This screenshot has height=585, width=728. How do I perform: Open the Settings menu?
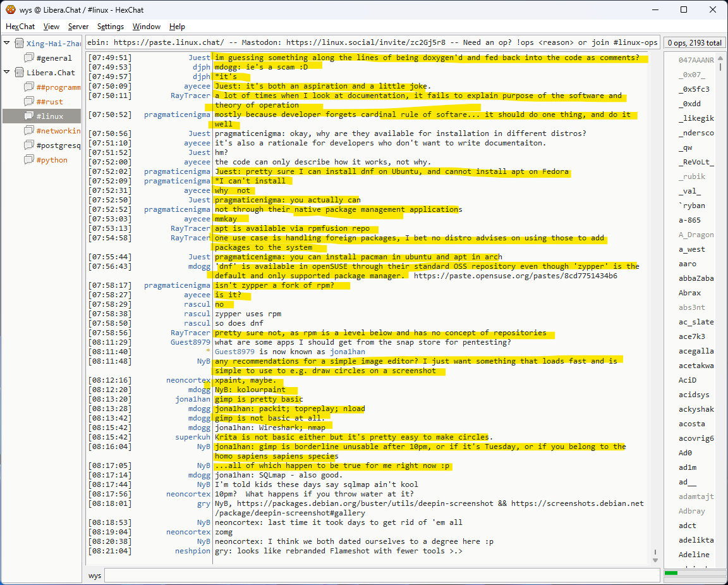(111, 27)
